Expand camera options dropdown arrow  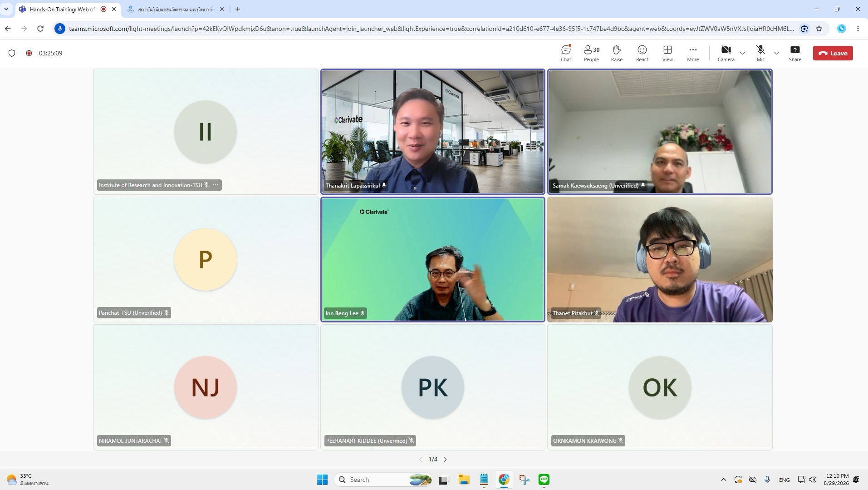(742, 53)
